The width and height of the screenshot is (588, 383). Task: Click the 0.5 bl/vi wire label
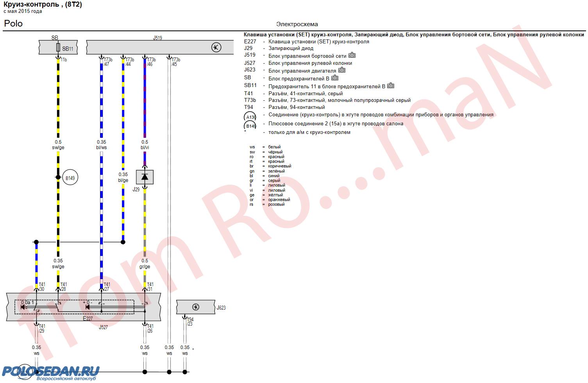[145, 145]
